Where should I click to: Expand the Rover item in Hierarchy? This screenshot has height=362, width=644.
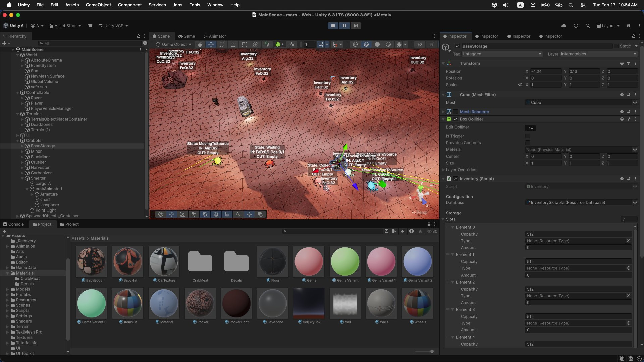(x=22, y=98)
